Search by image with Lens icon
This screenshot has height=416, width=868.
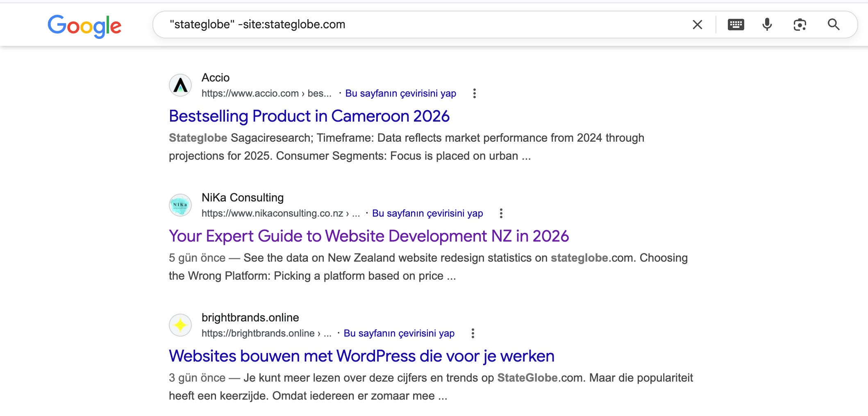pos(800,25)
